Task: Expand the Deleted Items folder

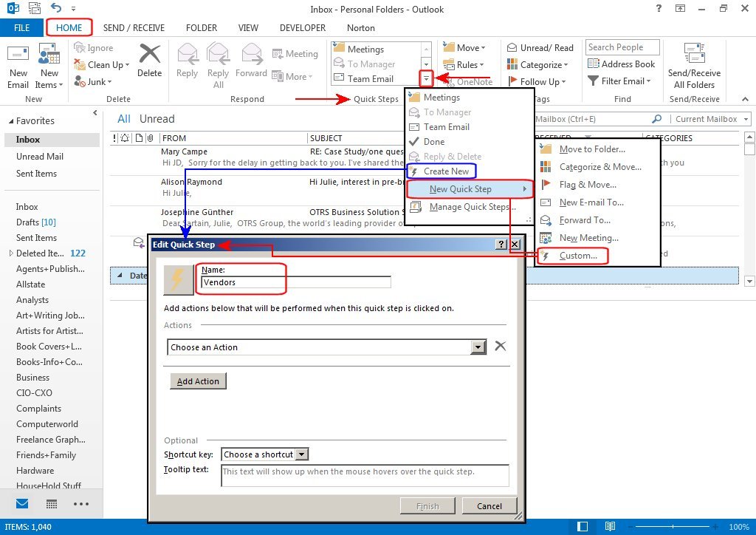Action: click(10, 253)
